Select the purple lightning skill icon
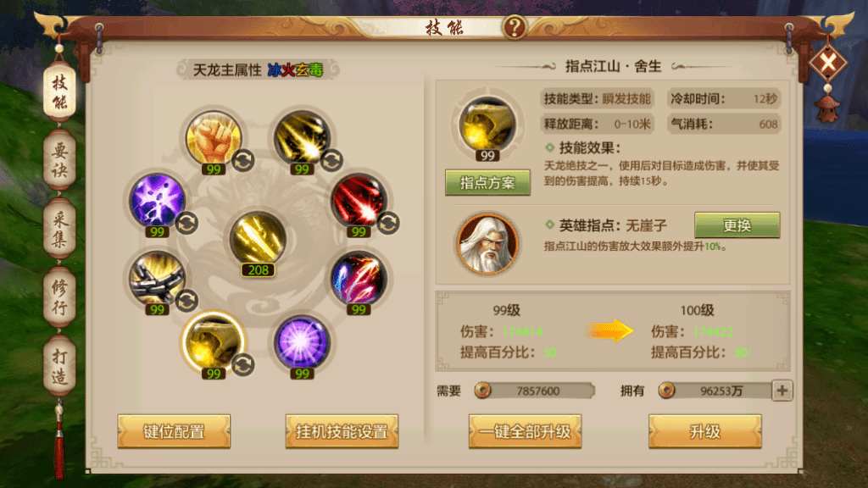 click(x=157, y=200)
